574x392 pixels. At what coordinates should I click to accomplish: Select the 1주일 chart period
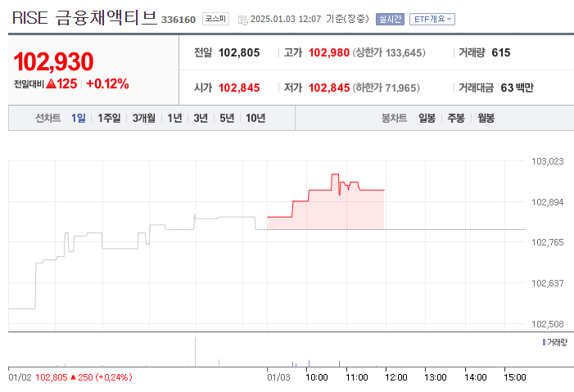tap(109, 118)
